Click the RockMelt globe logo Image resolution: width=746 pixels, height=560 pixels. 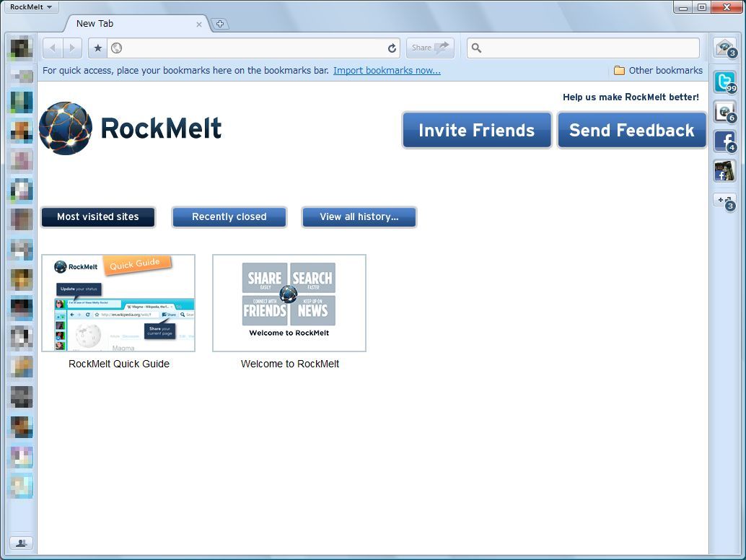point(66,128)
